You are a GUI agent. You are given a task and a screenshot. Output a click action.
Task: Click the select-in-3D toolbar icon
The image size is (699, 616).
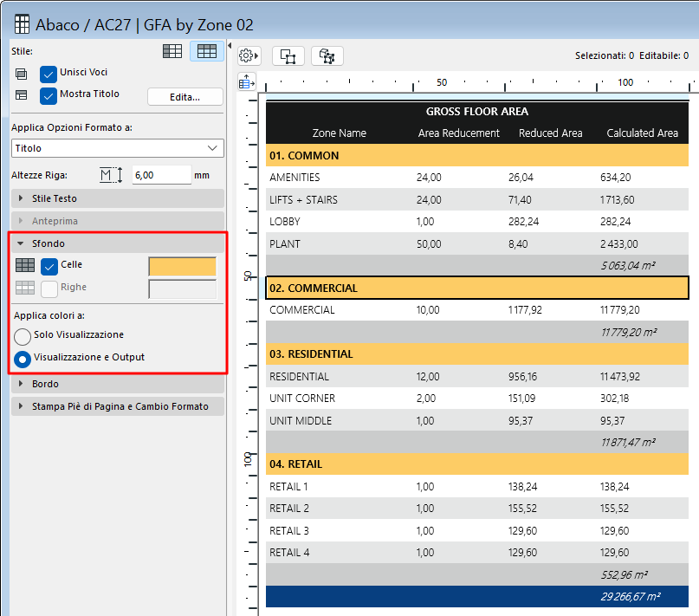[x=327, y=55]
